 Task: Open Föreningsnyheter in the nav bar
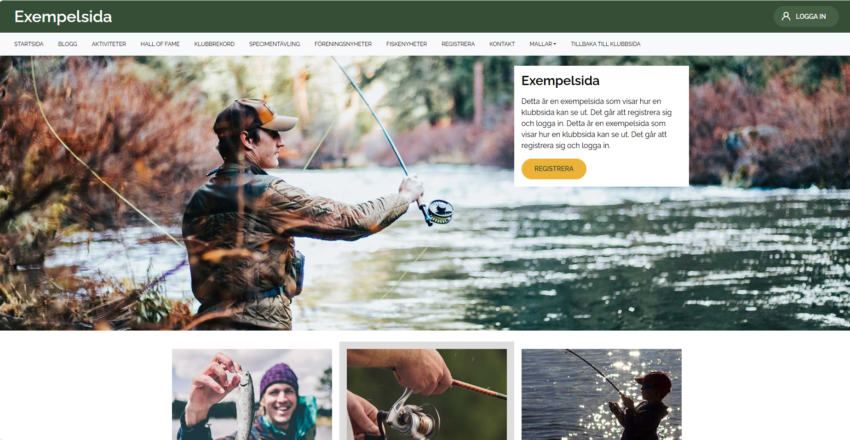click(x=343, y=44)
